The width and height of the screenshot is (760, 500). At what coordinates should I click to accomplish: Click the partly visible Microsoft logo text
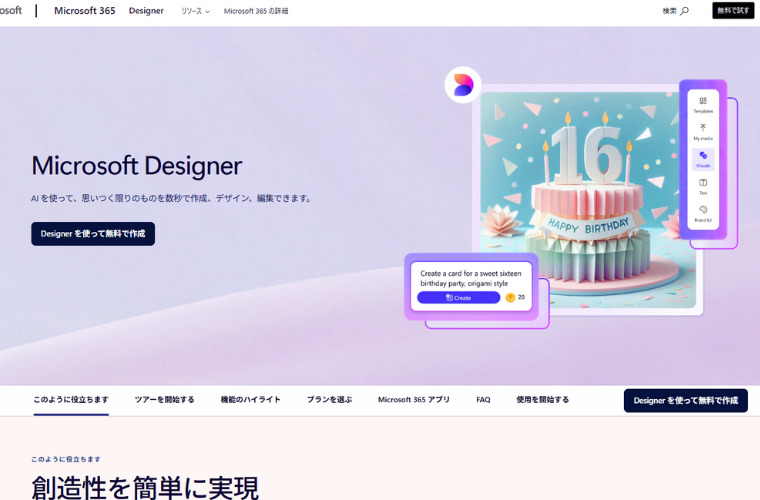click(x=11, y=10)
